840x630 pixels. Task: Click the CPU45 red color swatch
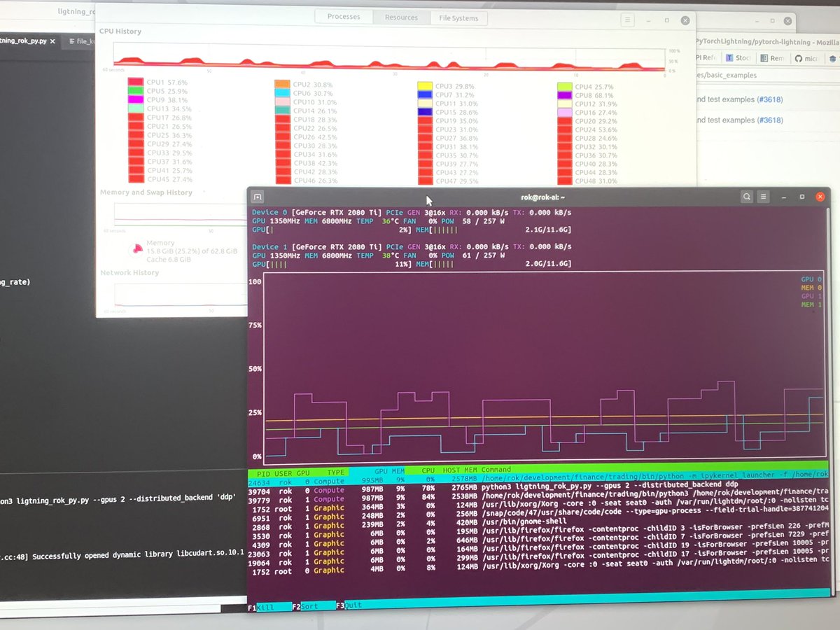[136, 179]
